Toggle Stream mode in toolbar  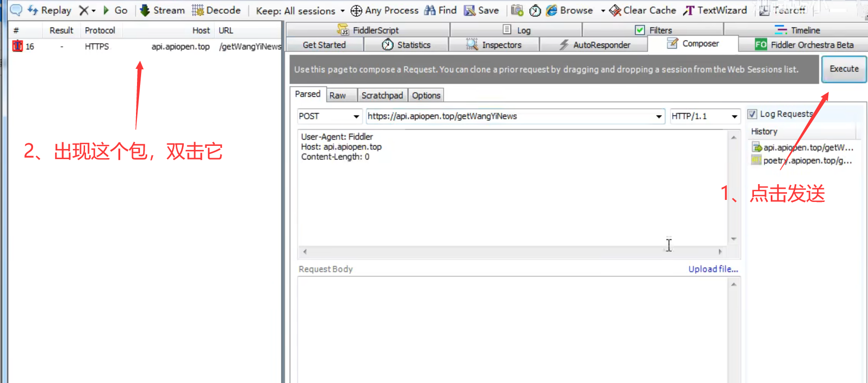click(x=162, y=10)
